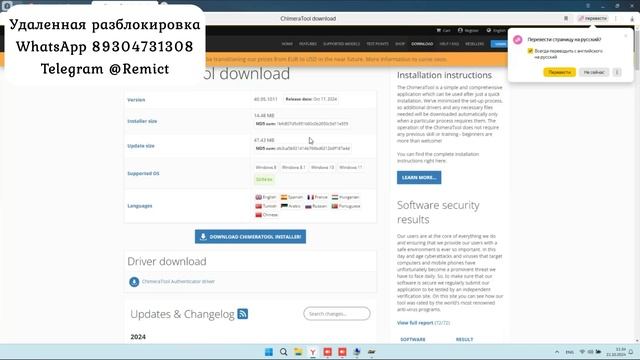Click the RSS feed icon near Changelog
The height and width of the screenshot is (360, 640).
(x=242, y=314)
